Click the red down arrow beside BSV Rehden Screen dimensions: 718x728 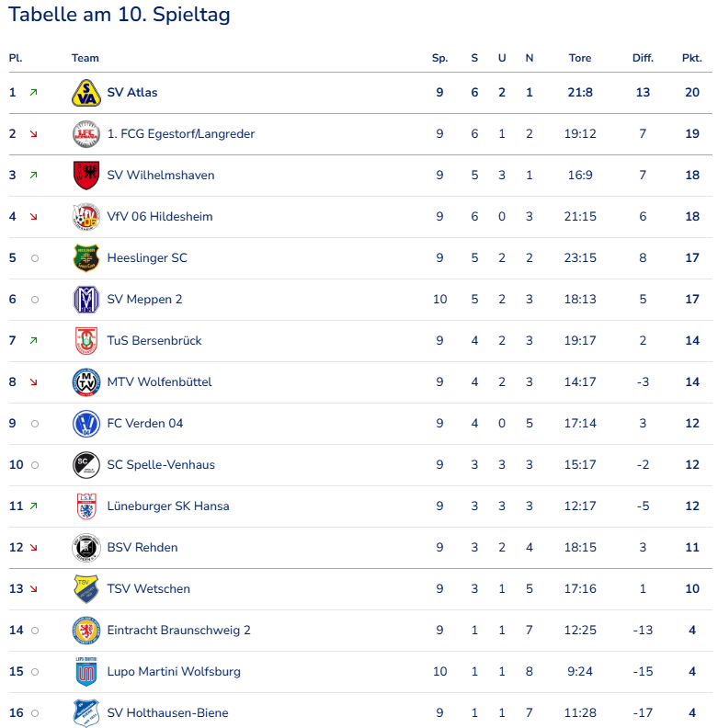coord(34,548)
